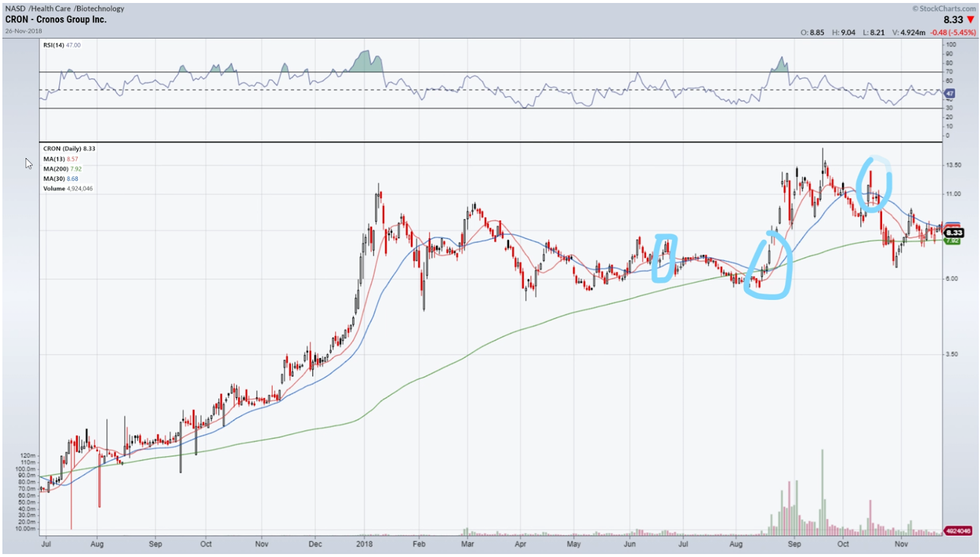Click the 'Mar' month label on the time axis
The image size is (980, 557).
[x=467, y=544]
